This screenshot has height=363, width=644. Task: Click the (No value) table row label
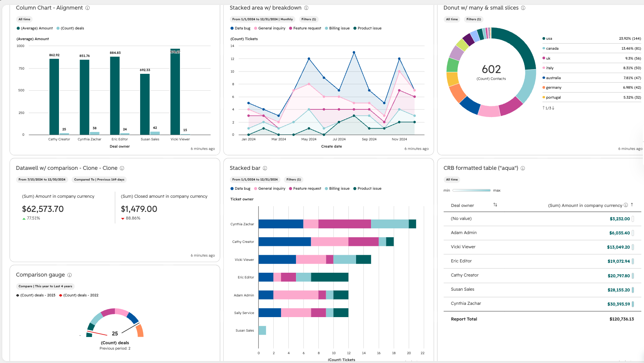coord(461,219)
